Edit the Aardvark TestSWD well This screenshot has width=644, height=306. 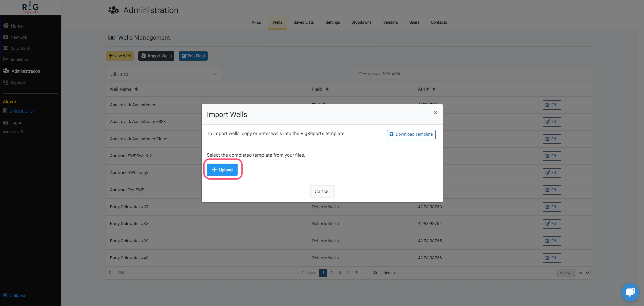click(x=552, y=190)
